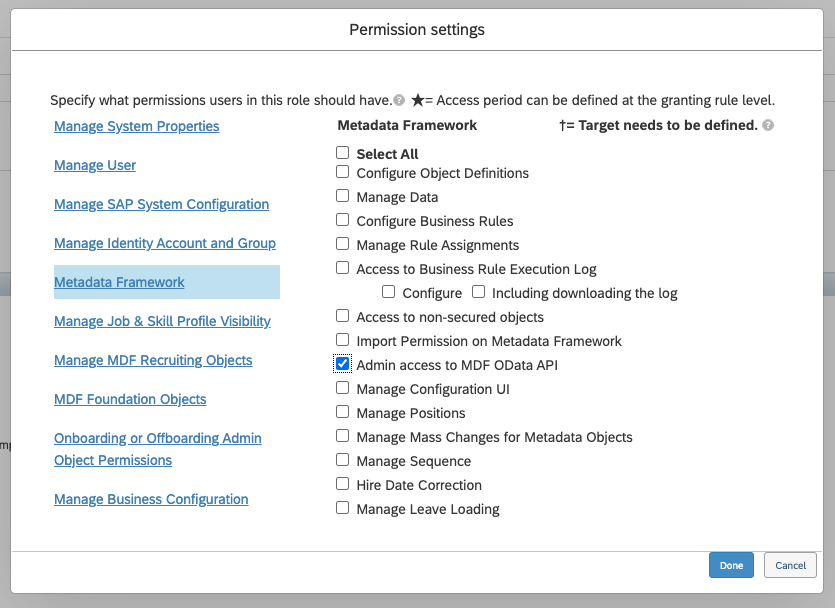The width and height of the screenshot is (835, 608).
Task: Open Manage System Properties category
Action: pos(137,126)
